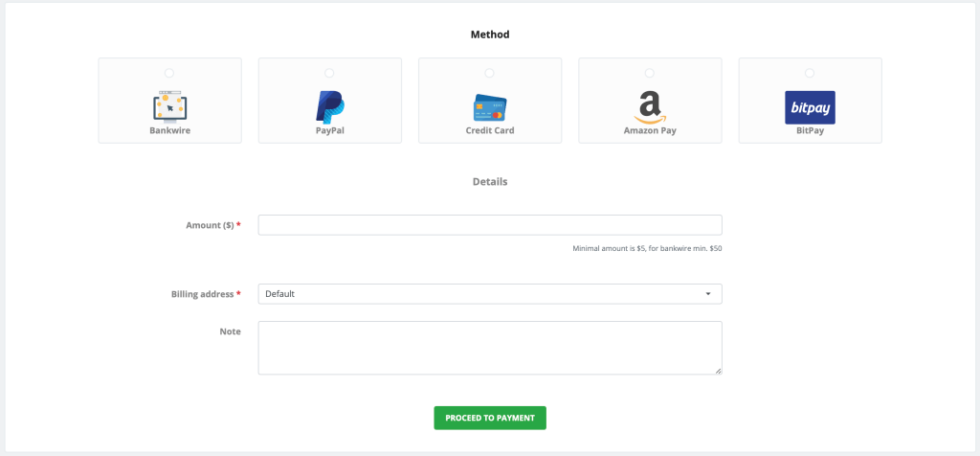Screen dimensions: 980x456
Task: Click the PayPal logo icon
Action: tap(330, 106)
